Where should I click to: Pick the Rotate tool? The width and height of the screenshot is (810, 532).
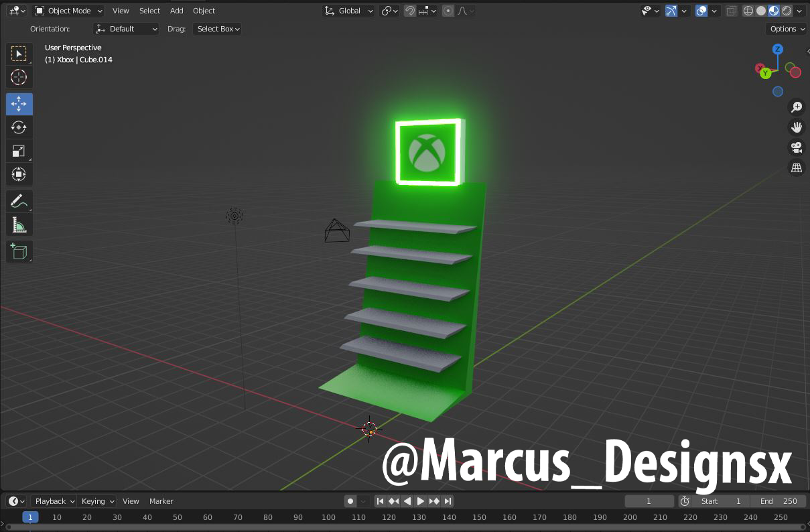pos(19,127)
